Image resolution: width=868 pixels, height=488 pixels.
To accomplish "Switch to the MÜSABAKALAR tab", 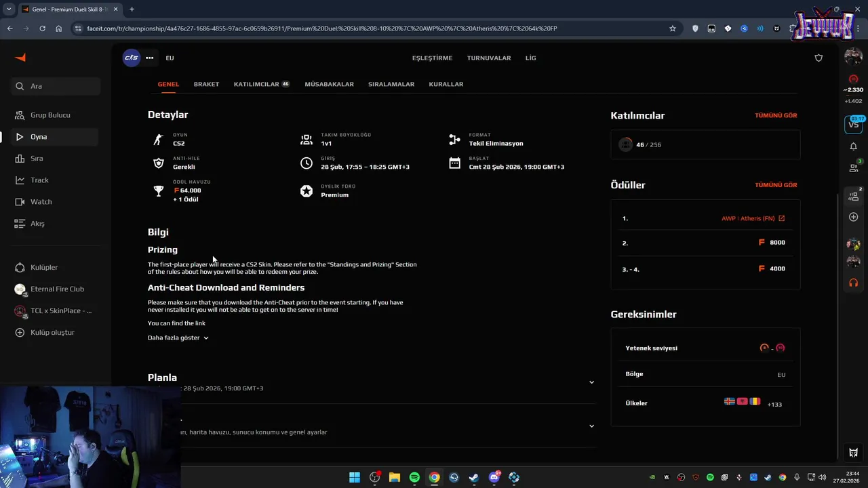I will tap(329, 84).
